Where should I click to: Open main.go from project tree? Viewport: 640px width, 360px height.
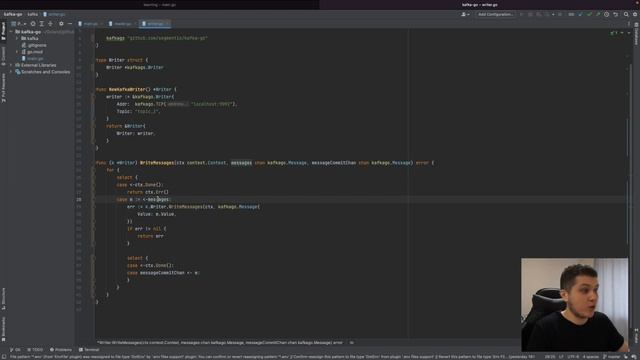tap(32, 59)
